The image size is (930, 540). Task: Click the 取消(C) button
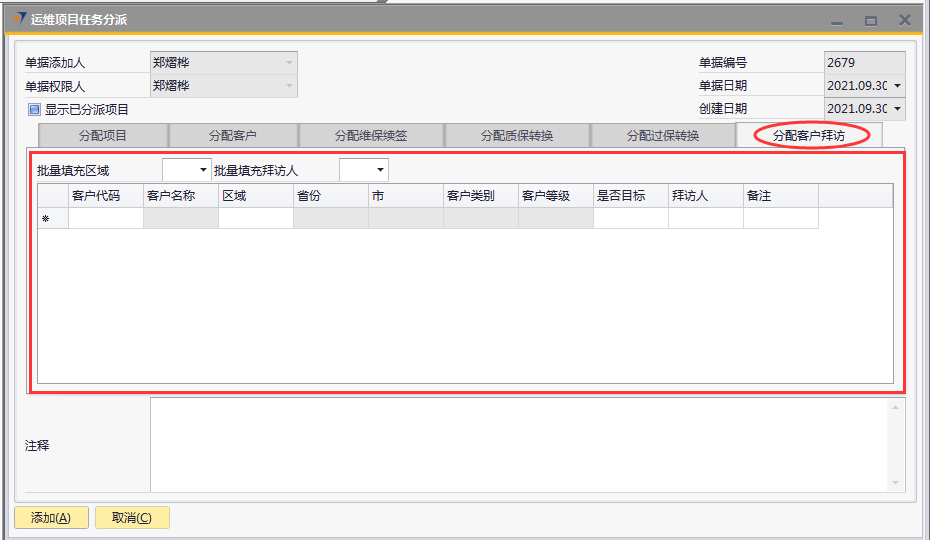click(x=132, y=518)
